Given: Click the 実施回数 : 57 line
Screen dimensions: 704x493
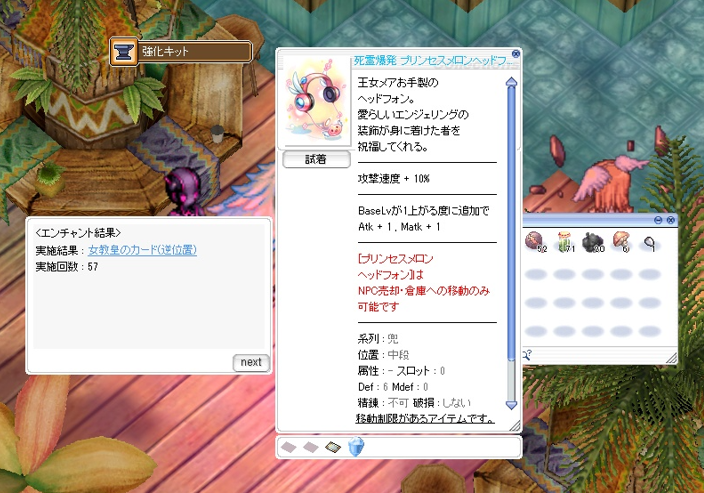Looking at the screenshot, I should pos(67,267).
